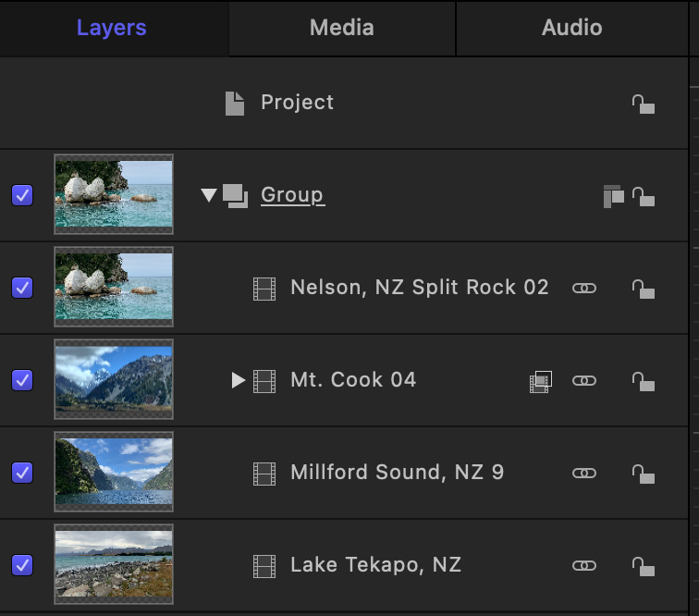Image resolution: width=699 pixels, height=616 pixels.
Task: Uncheck Mt. Cook 04 layer checkbox
Action: [22, 380]
